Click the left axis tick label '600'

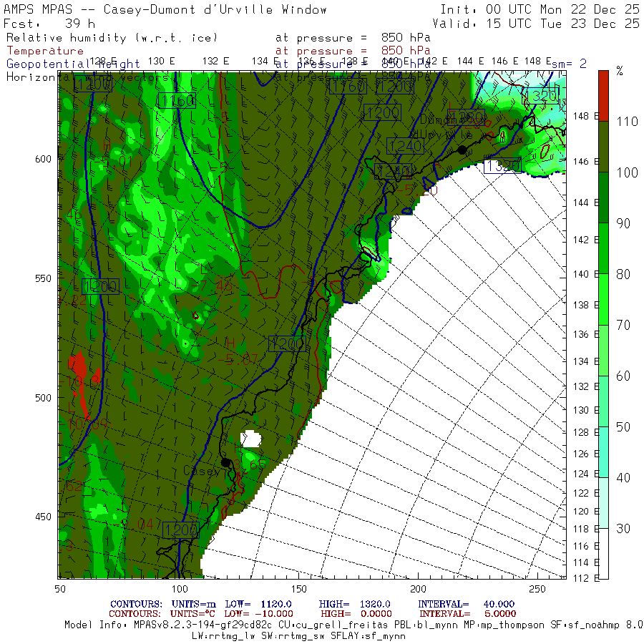(43, 159)
